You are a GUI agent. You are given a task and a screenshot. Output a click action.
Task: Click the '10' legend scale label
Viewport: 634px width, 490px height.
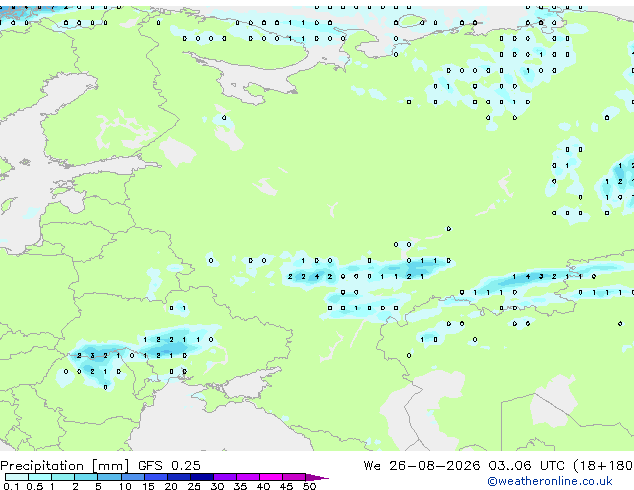(125, 486)
